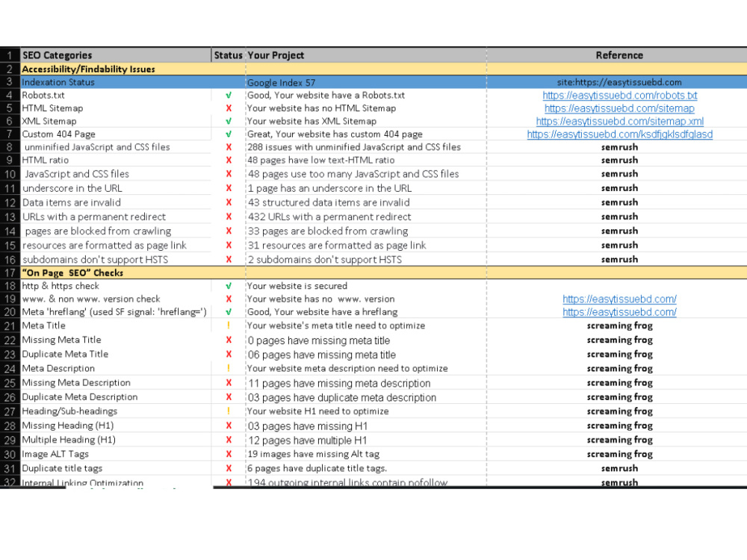The image size is (747, 560).
Task: Click the green check status for XML Sitemap
Action: pos(229,122)
